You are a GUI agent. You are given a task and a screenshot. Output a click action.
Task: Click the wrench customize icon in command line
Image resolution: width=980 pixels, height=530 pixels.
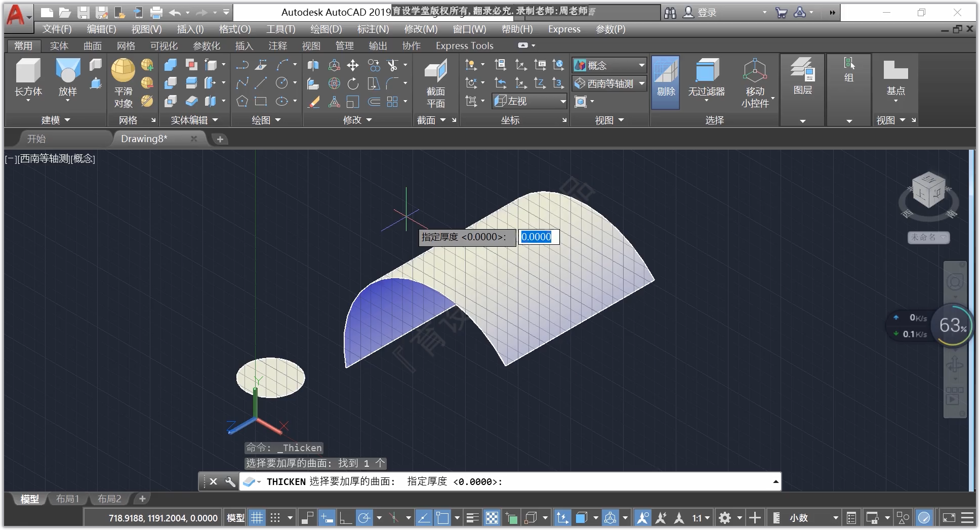(x=230, y=481)
